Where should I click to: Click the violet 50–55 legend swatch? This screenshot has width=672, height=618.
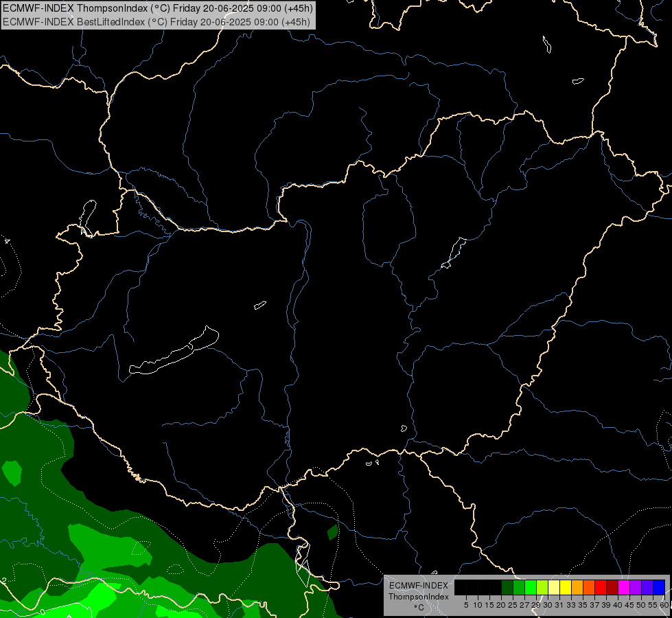(647, 587)
